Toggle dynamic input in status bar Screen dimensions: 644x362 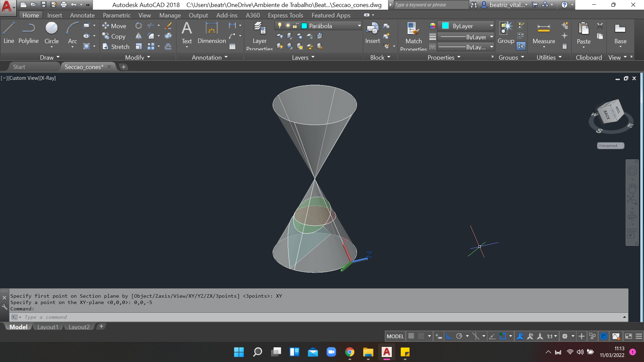coord(439,336)
